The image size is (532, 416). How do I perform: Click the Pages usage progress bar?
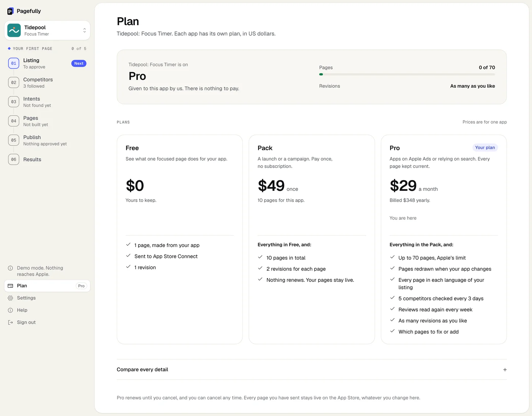[x=407, y=74]
